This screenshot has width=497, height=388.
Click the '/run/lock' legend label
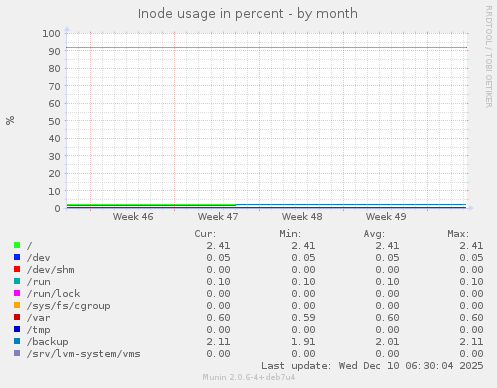[x=54, y=294]
